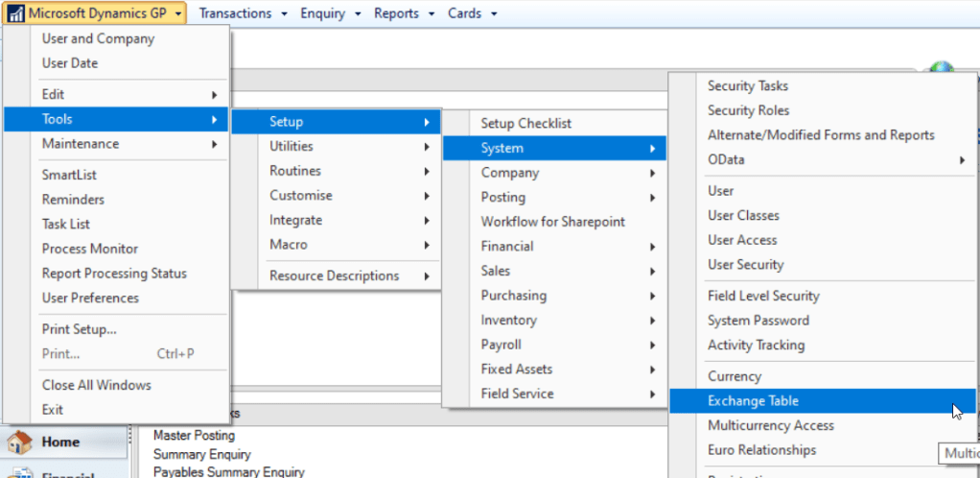Launch SmartList from the main menu
Screen dimensions: 980x478
69,176
